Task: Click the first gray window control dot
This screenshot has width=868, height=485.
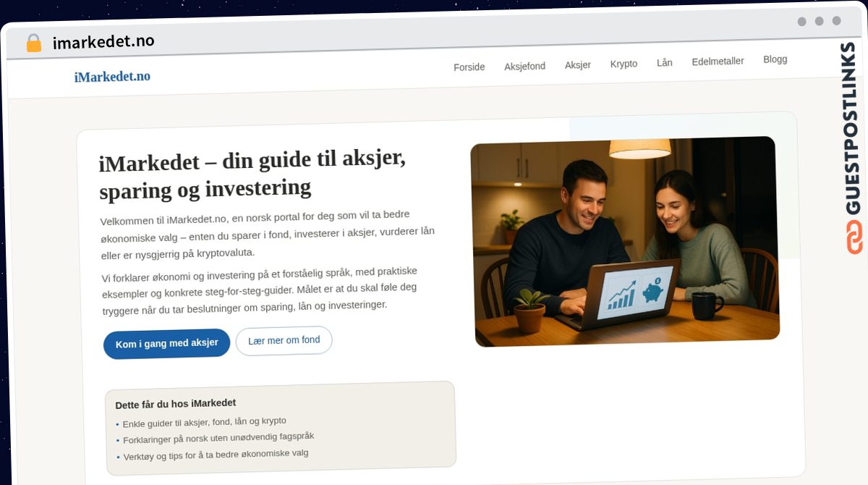Action: pos(801,22)
